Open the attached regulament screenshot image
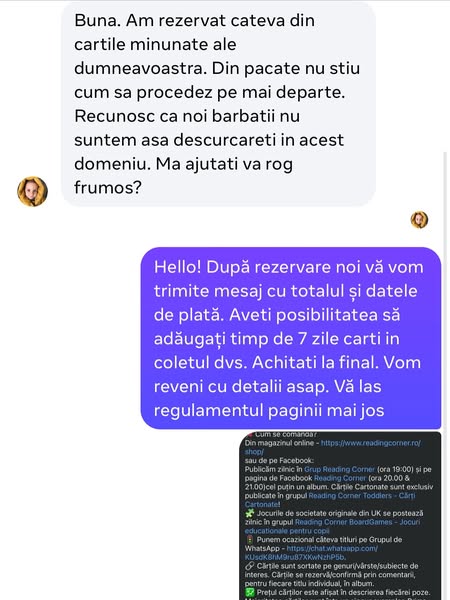The image size is (450, 600). (x=340, y=515)
